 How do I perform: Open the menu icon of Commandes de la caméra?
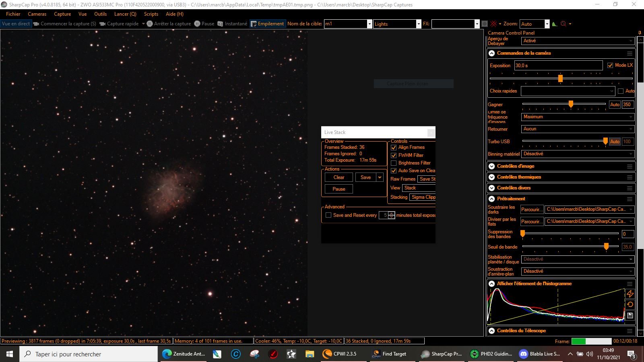(630, 53)
